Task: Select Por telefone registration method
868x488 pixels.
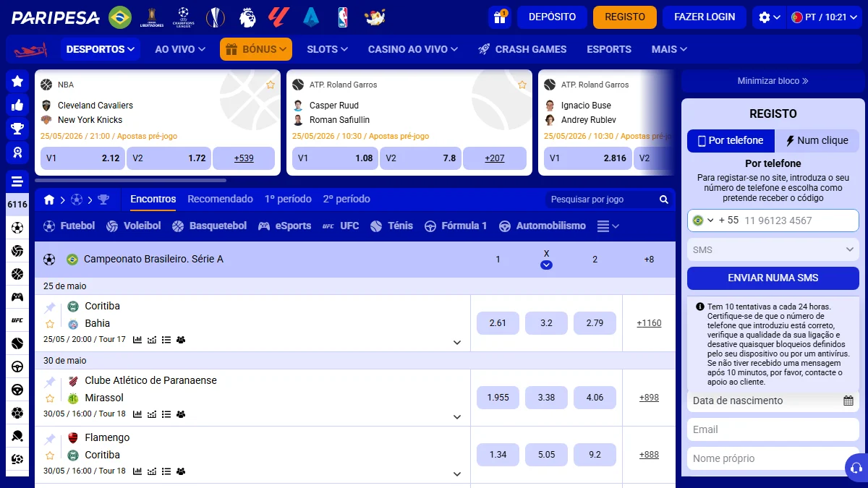Action: pos(731,140)
